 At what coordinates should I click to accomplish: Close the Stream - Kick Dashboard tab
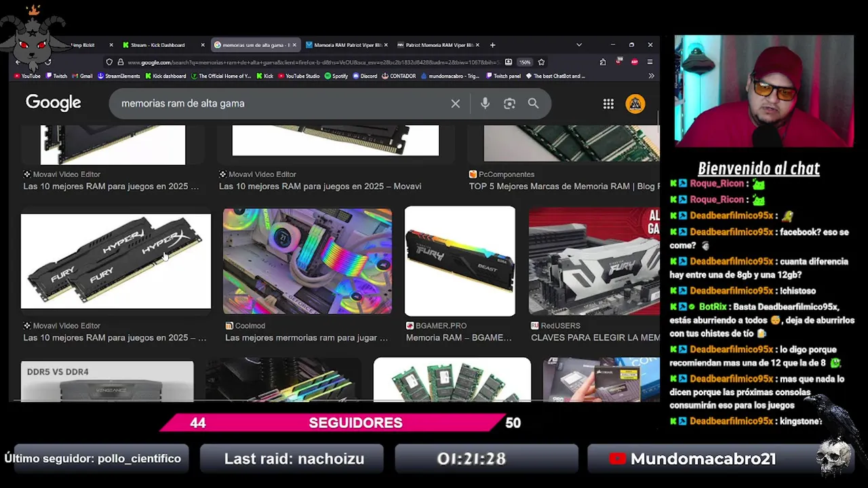(x=203, y=45)
